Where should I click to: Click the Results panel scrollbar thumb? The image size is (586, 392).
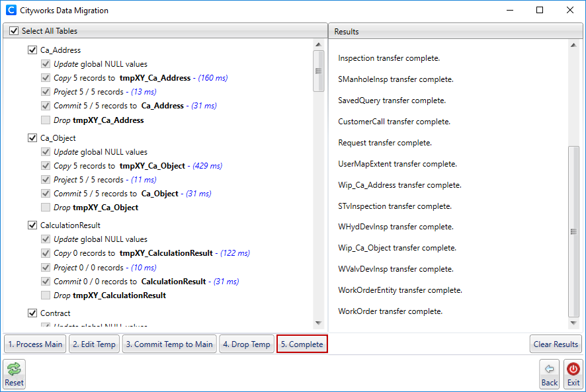coord(573,231)
